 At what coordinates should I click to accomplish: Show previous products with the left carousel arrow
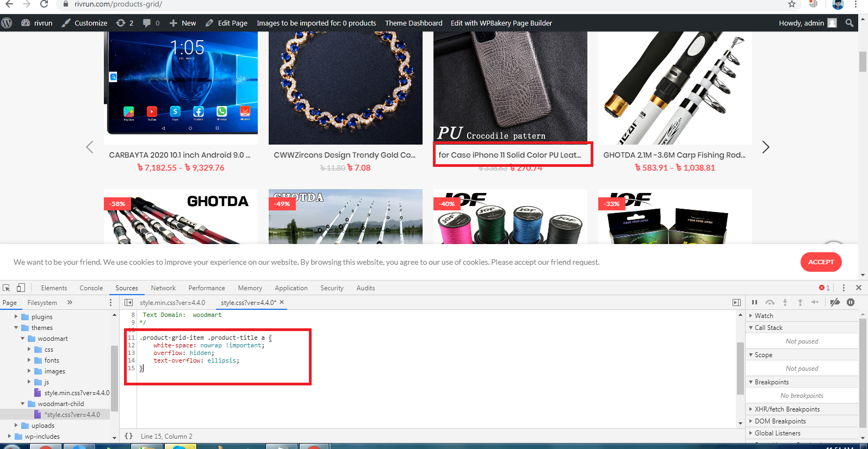[90, 147]
